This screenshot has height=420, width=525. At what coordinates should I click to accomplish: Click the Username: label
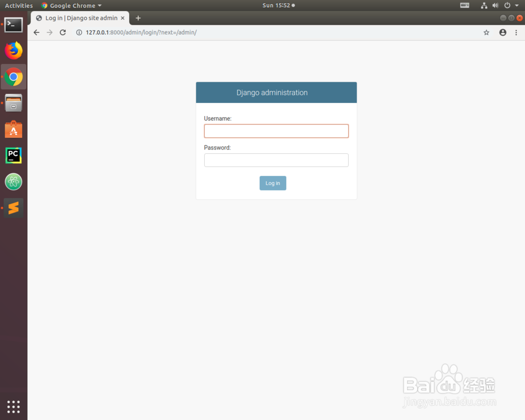tap(218, 119)
